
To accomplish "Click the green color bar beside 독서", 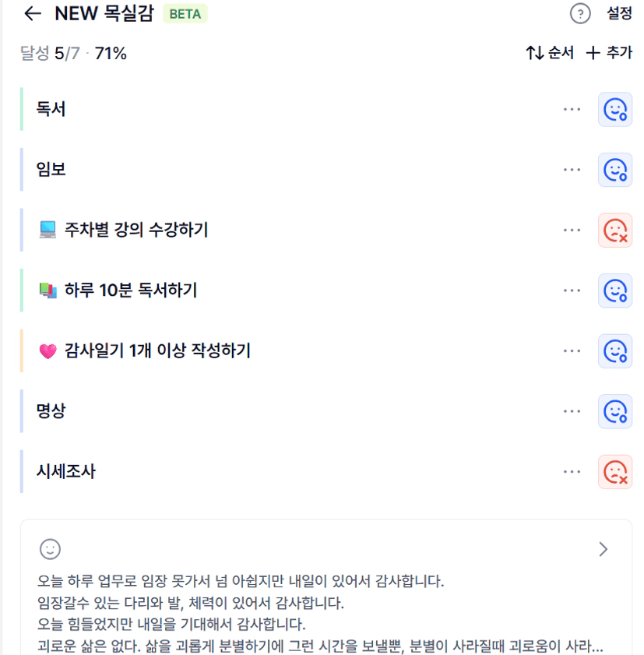I will [x=22, y=110].
